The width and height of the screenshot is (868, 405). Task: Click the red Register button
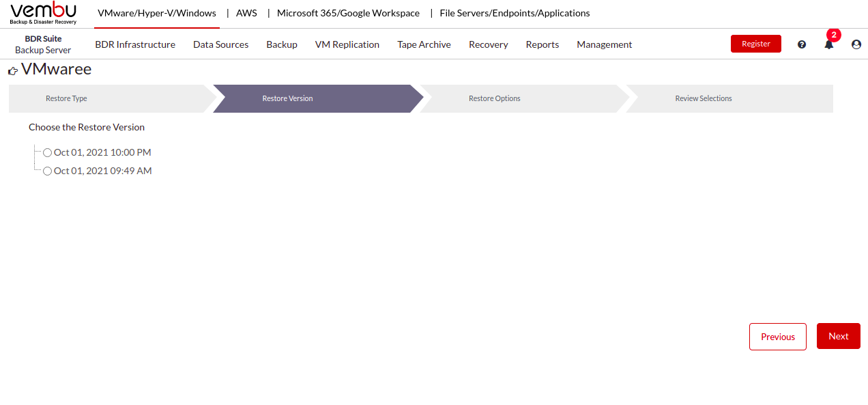[x=756, y=44]
